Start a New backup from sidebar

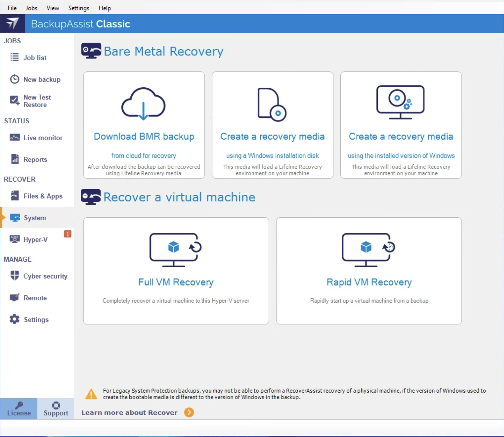(41, 79)
